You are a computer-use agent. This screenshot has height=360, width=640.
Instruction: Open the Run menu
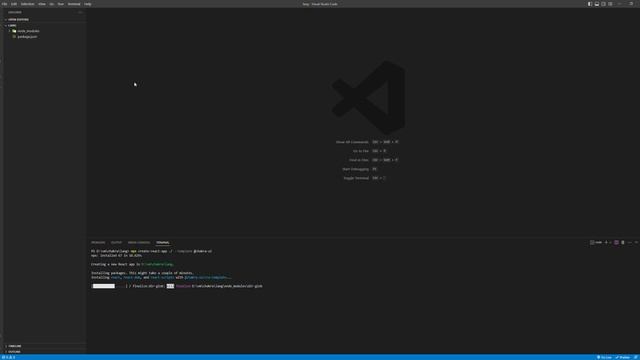tap(60, 4)
